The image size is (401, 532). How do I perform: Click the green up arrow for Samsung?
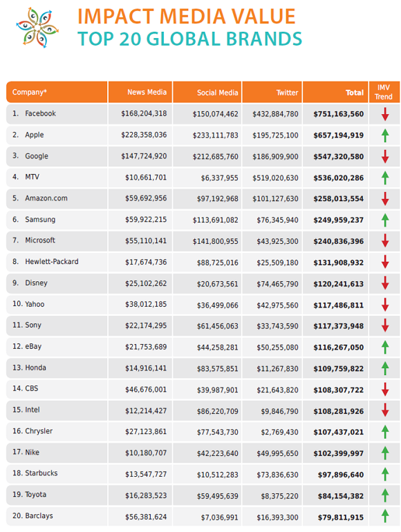(384, 220)
